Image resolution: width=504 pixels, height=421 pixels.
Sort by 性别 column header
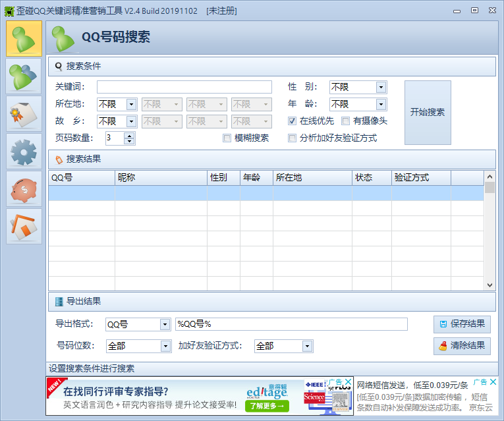[x=224, y=178]
